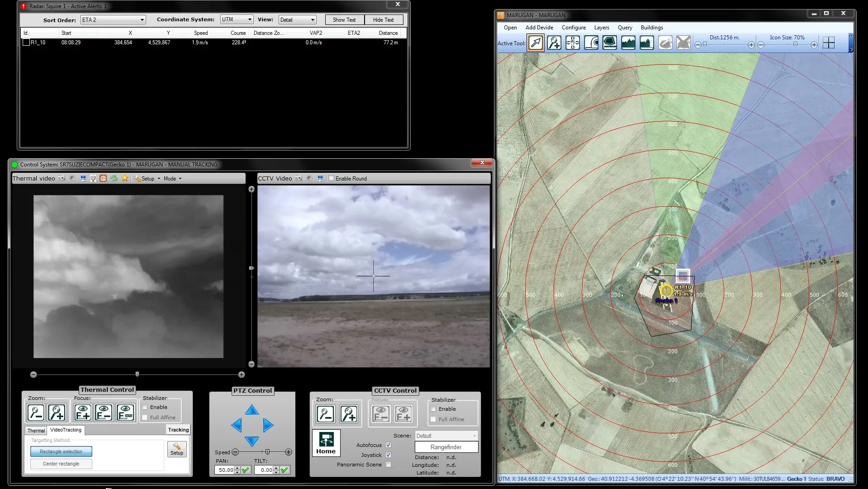This screenshot has height=489, width=868.
Task: Select the polygon area measure tool
Action: click(x=610, y=43)
